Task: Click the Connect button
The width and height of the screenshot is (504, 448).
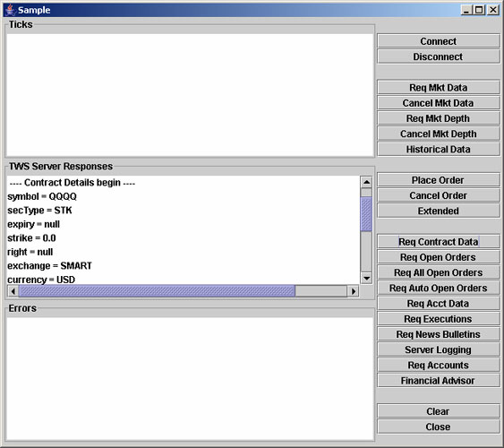Action: point(439,41)
